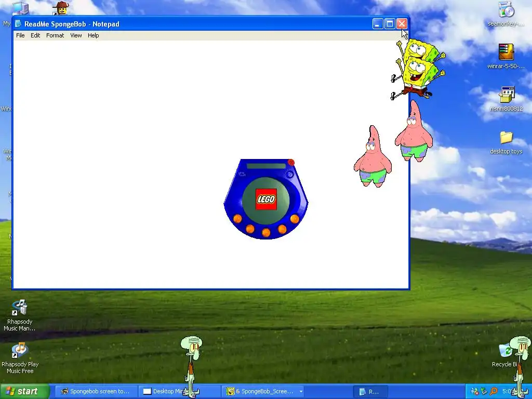Select the msnm800812 installer icon
The width and height of the screenshot is (532, 399).
point(506,99)
